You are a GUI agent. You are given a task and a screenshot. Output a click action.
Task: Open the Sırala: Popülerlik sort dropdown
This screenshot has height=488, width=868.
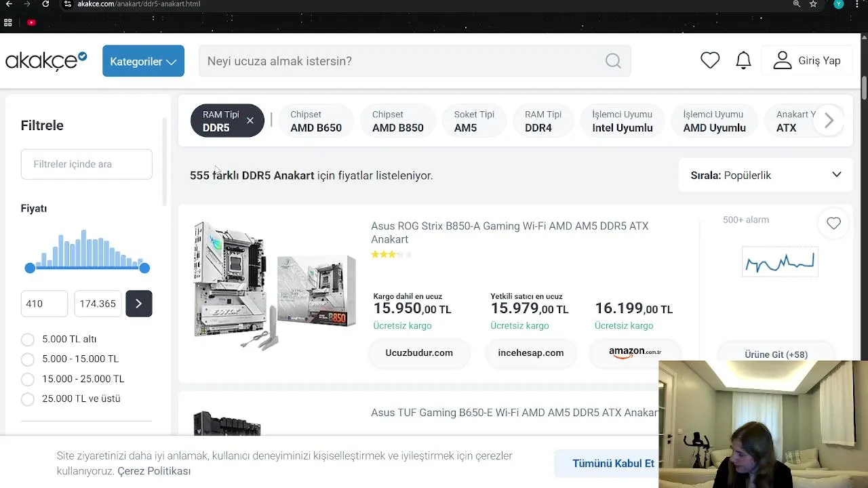coord(766,176)
